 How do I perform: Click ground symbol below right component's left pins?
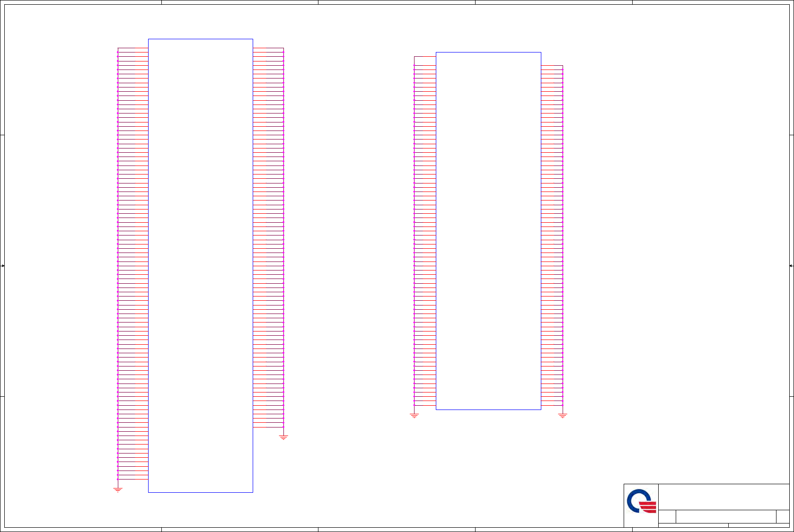[x=414, y=416]
